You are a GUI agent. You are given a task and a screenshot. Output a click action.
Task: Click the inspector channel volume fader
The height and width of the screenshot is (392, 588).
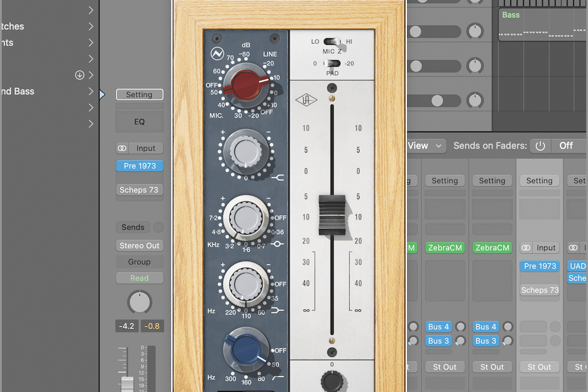pyautogui.click(x=127, y=384)
